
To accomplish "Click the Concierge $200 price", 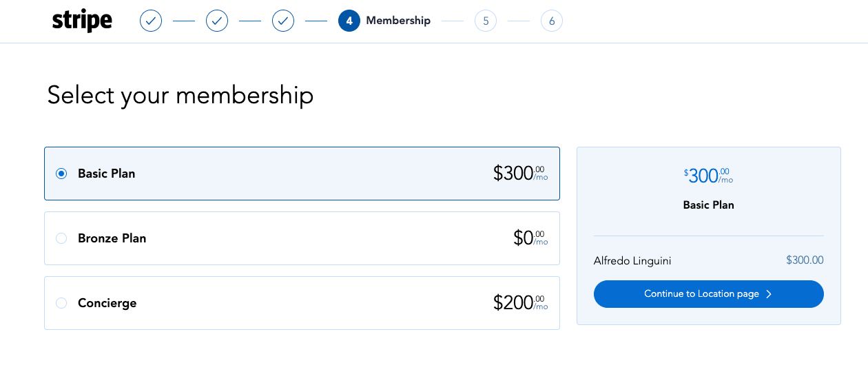I will pyautogui.click(x=521, y=303).
